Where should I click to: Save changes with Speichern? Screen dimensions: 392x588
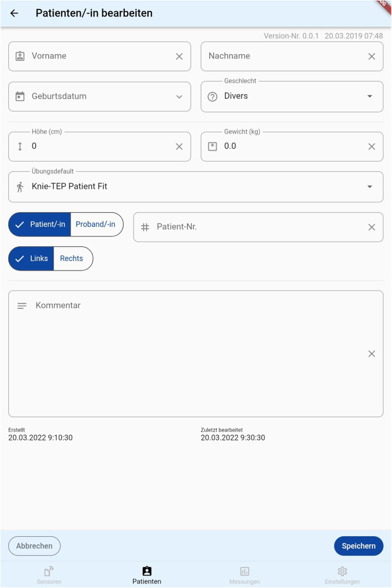(x=358, y=546)
